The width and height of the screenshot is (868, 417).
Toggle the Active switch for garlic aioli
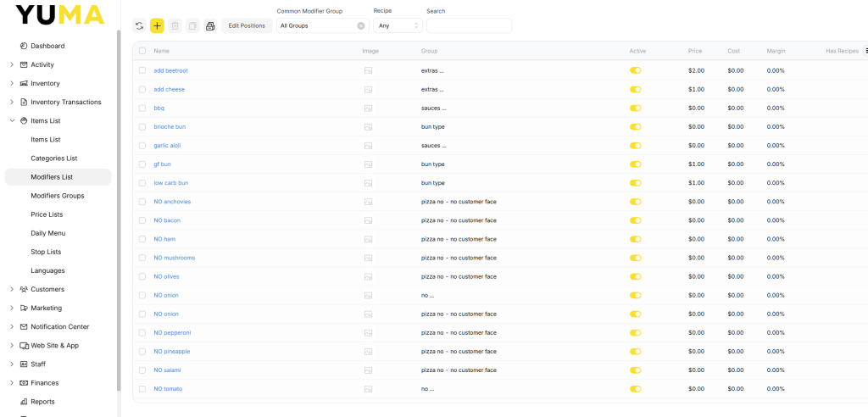(x=635, y=146)
